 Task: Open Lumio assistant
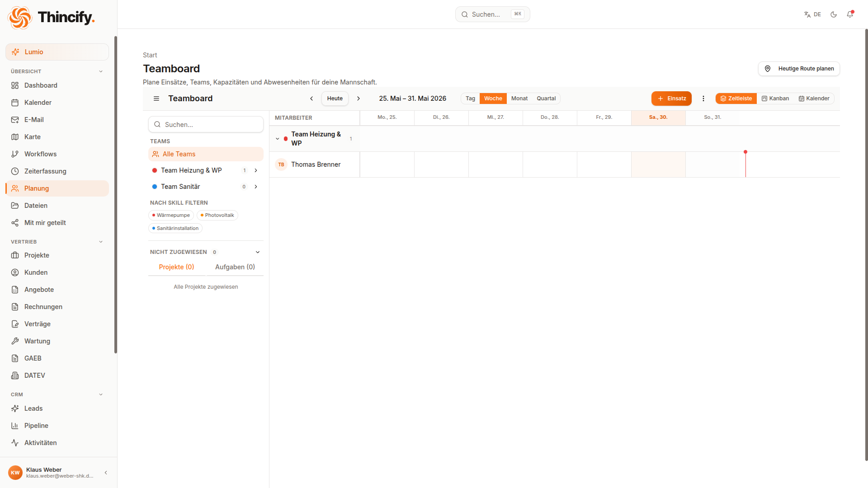pos(57,52)
